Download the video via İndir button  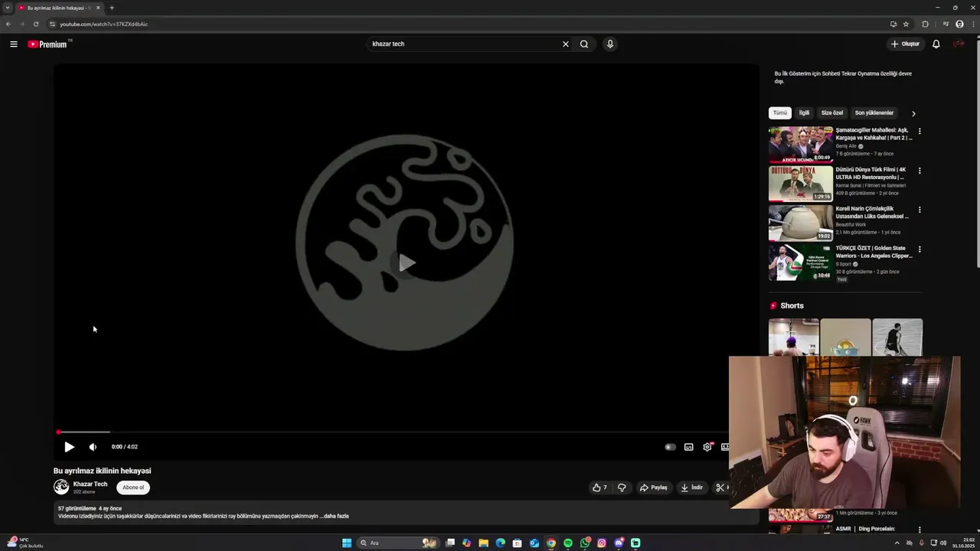(x=691, y=487)
